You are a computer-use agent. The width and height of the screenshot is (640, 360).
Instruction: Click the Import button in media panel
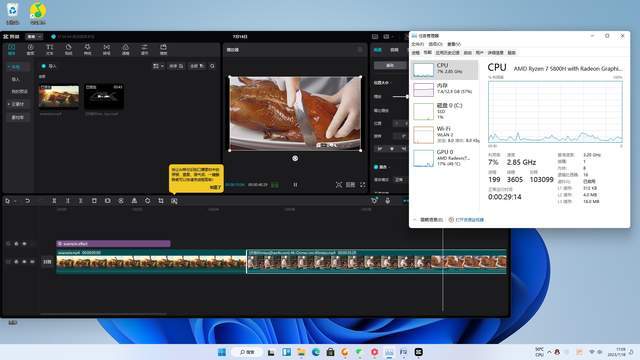click(x=49, y=66)
